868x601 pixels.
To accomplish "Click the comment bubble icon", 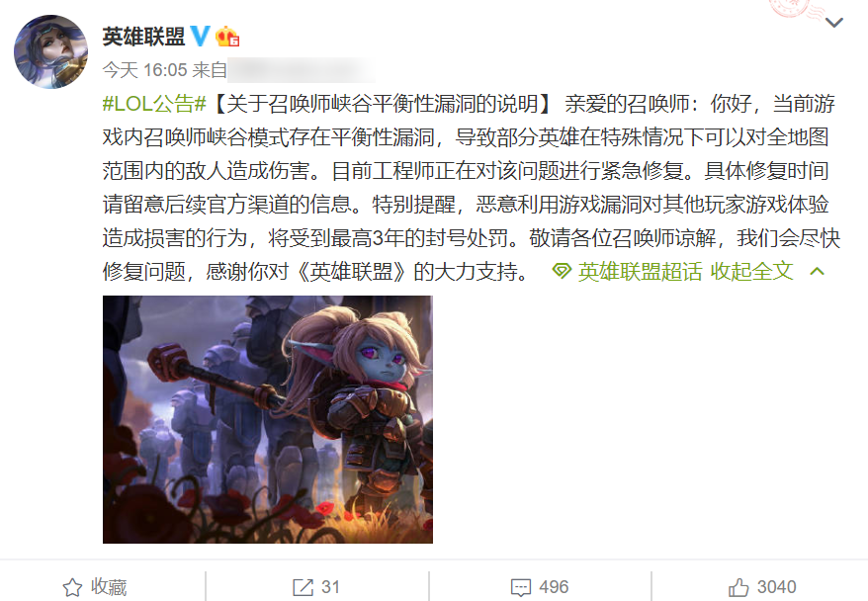I will pos(521,587).
